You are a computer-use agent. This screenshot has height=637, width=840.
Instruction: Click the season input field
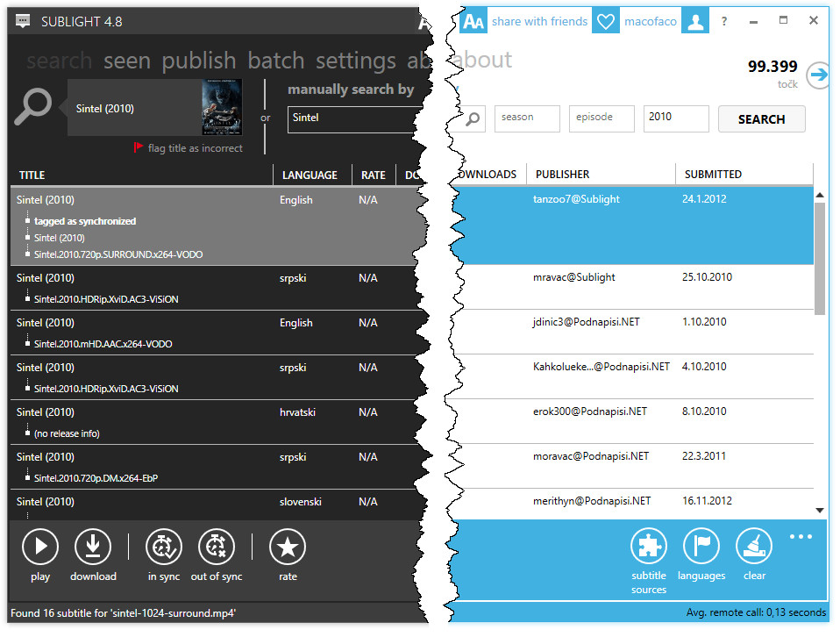point(526,118)
